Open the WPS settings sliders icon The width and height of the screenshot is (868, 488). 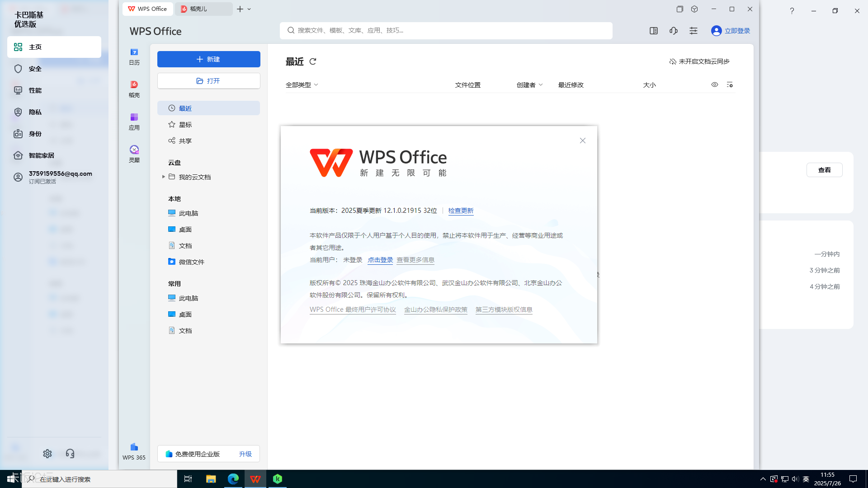point(693,31)
